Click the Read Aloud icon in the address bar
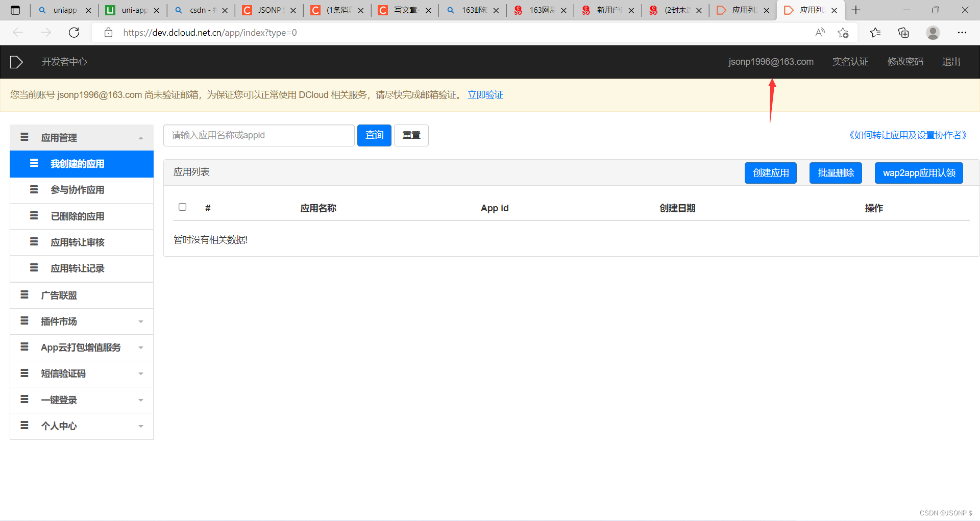This screenshot has width=980, height=521. (820, 32)
